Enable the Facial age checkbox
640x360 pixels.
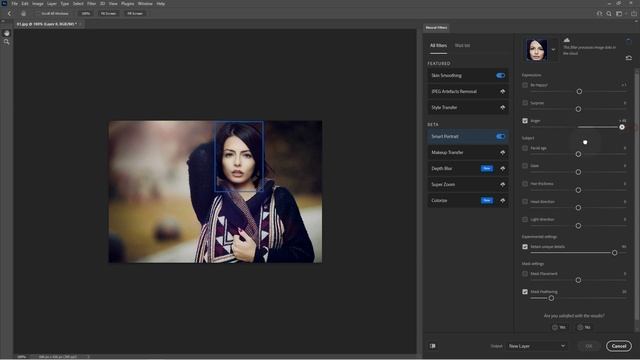525,148
